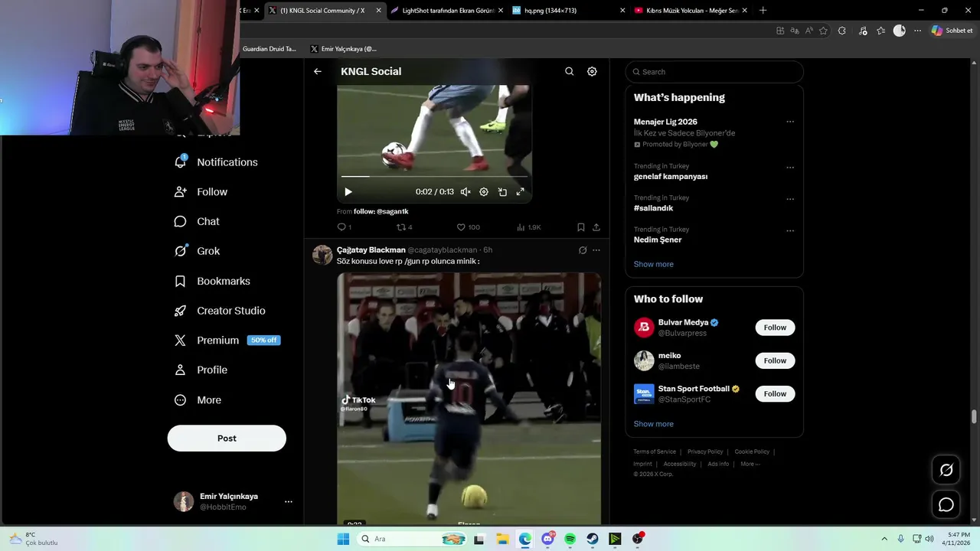Show more trends under What's happening
The width and height of the screenshot is (980, 551).
[654, 264]
